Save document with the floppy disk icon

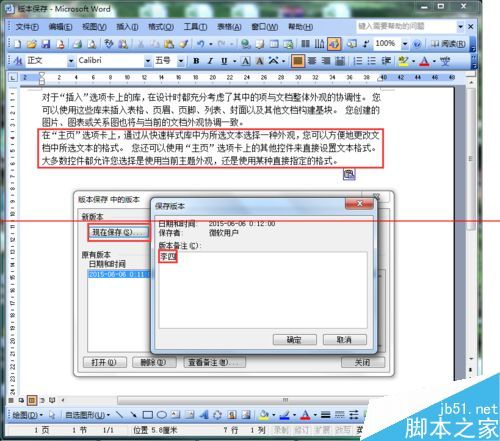46,44
